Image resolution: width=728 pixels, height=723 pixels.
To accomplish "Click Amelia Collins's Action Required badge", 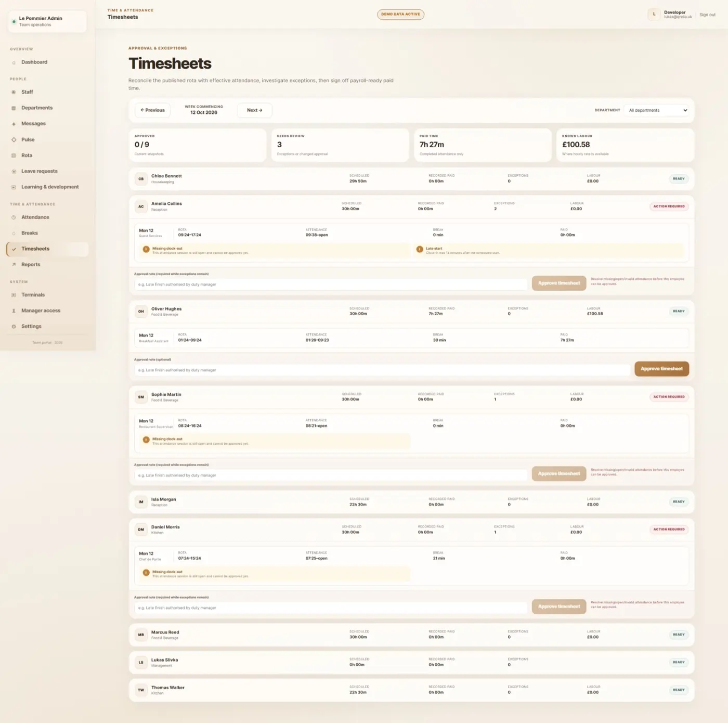I will (669, 206).
